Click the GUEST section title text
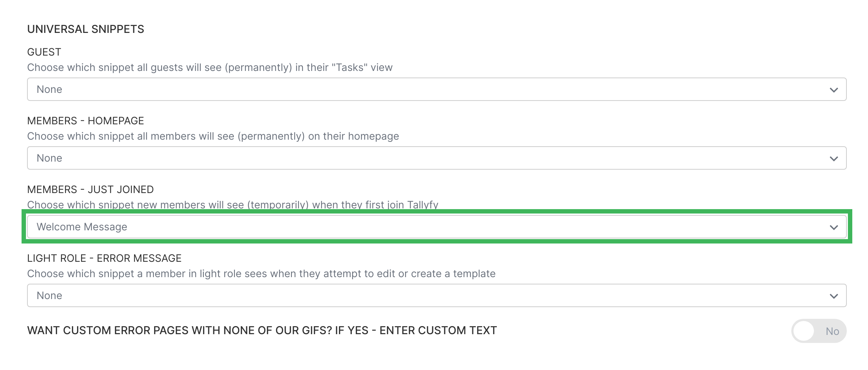The image size is (868, 370). [x=44, y=52]
